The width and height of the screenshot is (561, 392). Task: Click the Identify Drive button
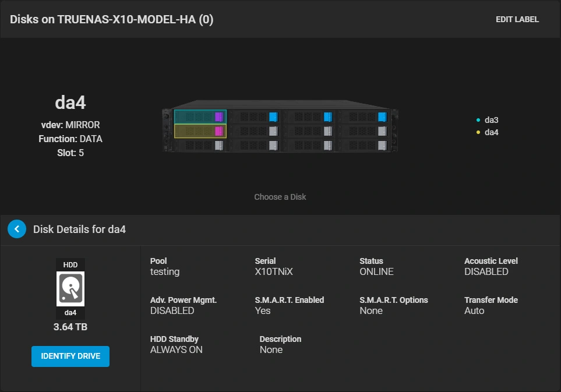[x=70, y=356]
